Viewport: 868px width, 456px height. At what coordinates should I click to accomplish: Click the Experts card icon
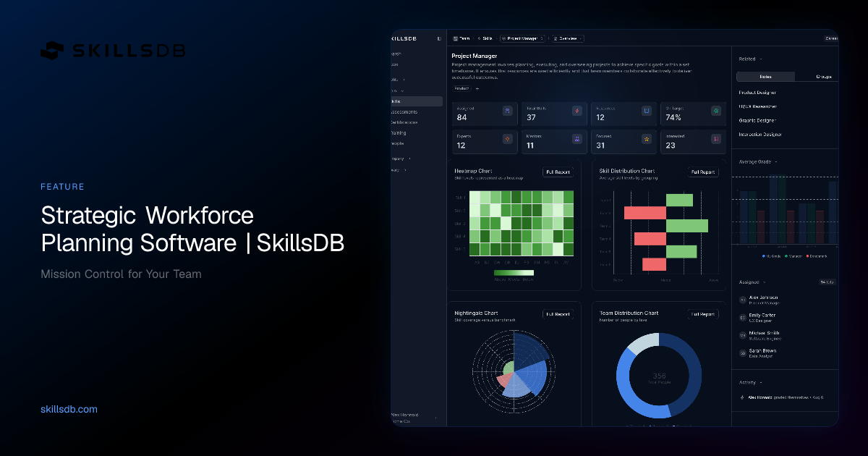tap(507, 139)
